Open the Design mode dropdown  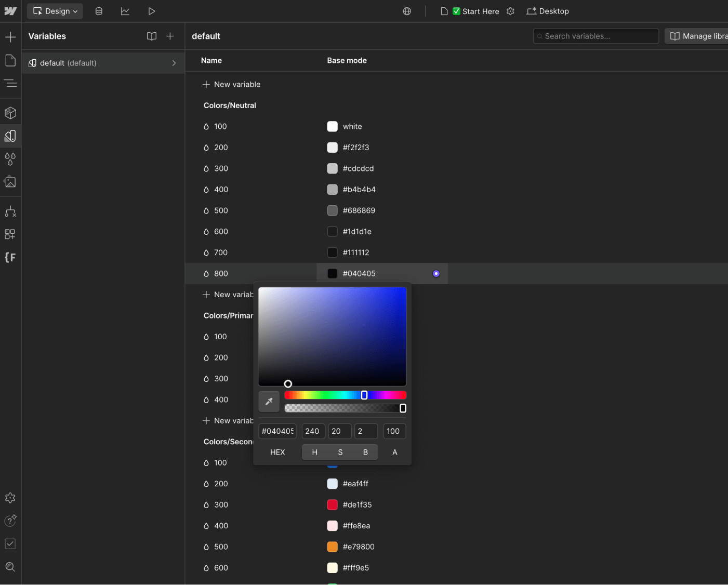pyautogui.click(x=55, y=11)
